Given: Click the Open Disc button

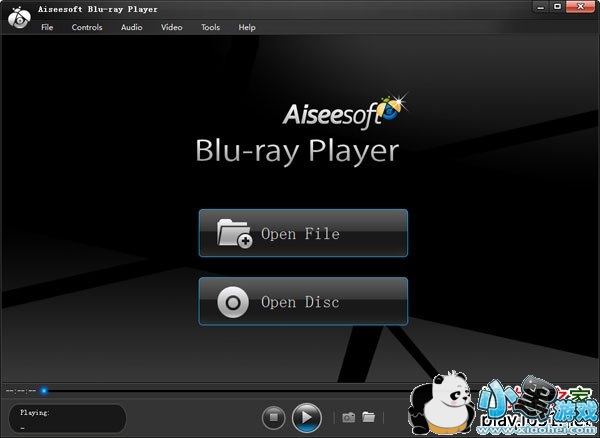Looking at the screenshot, I should (x=303, y=301).
